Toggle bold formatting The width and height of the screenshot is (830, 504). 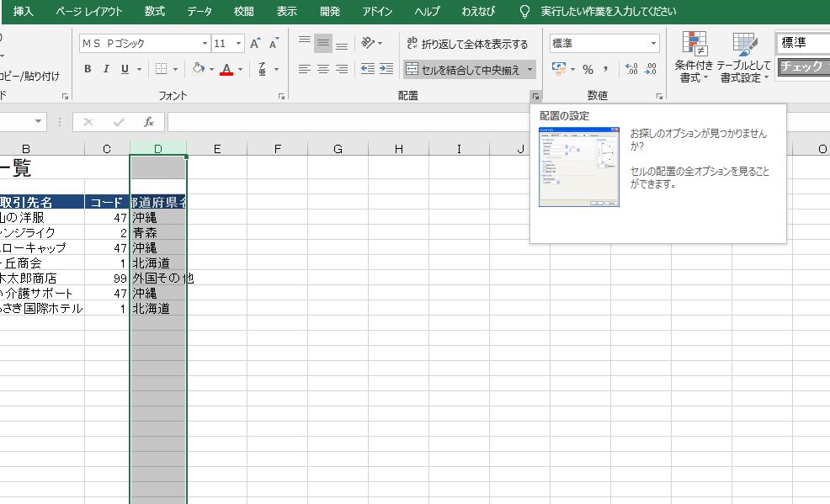(x=88, y=68)
